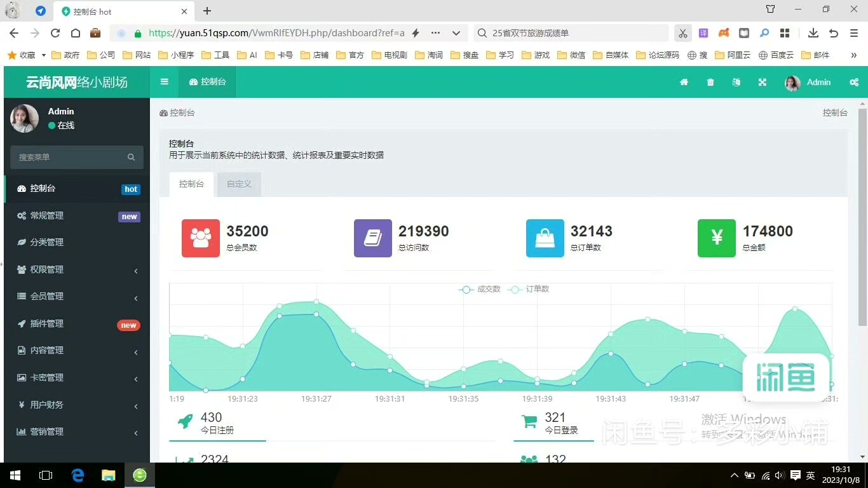Click the home icon in the header

point(684,82)
